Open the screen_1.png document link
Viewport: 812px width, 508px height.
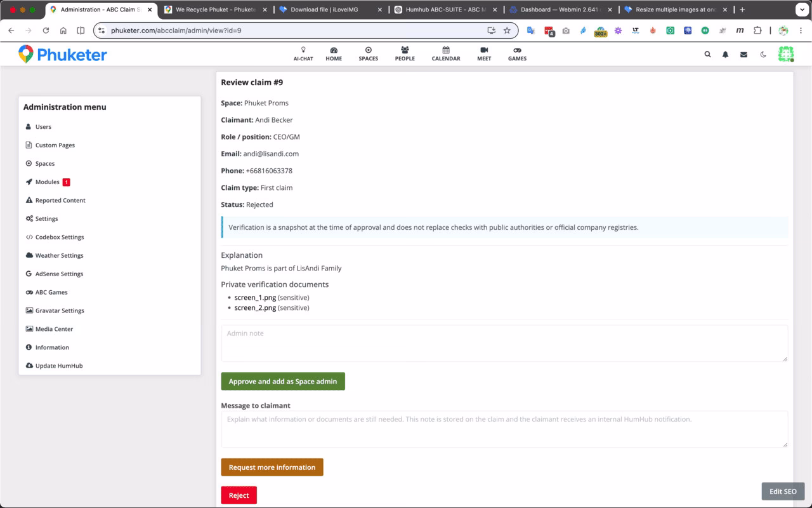[255, 298]
